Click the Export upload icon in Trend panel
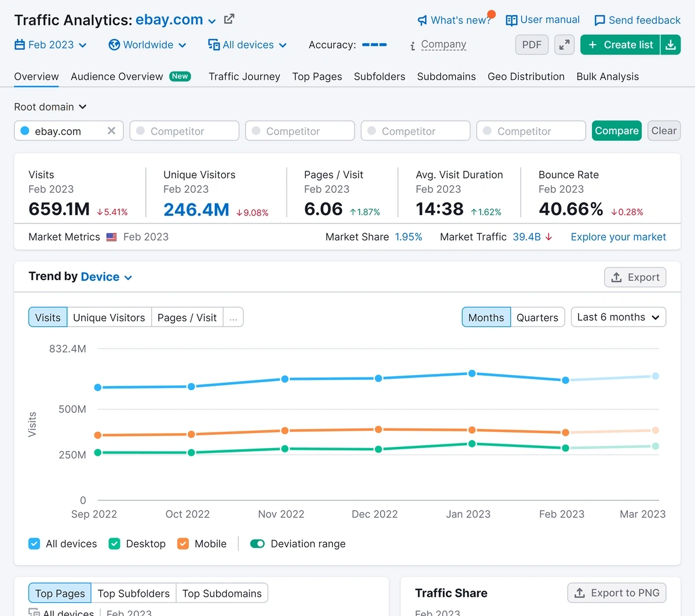Viewport: 695px width, 616px height. click(x=617, y=277)
